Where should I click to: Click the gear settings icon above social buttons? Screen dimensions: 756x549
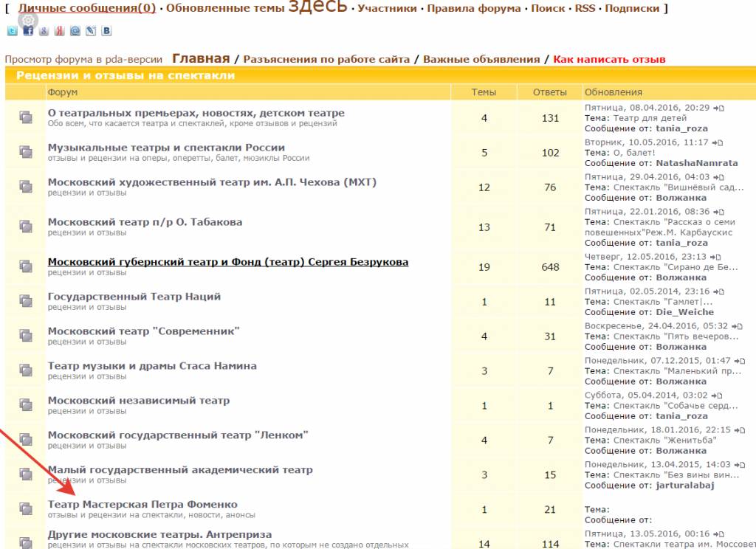pos(28,20)
